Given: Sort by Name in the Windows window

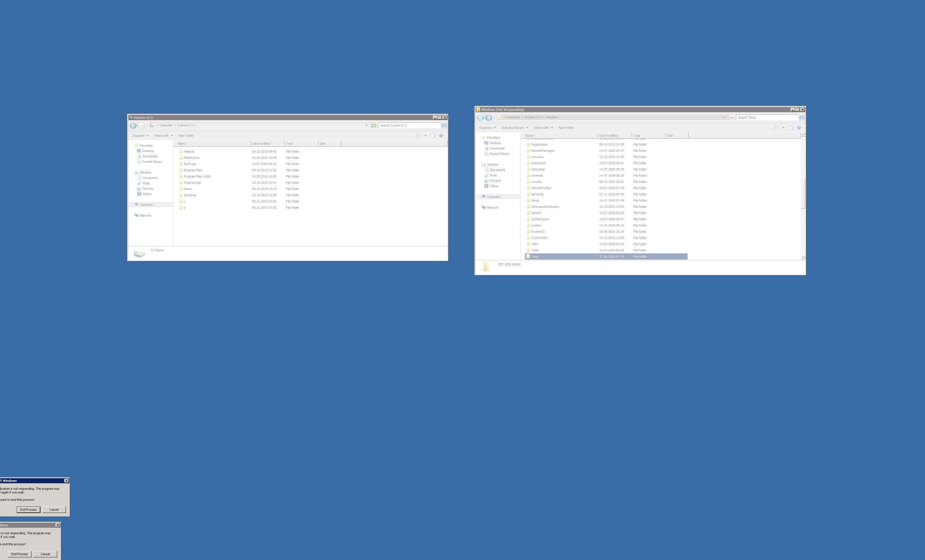Looking at the screenshot, I should click(559, 136).
